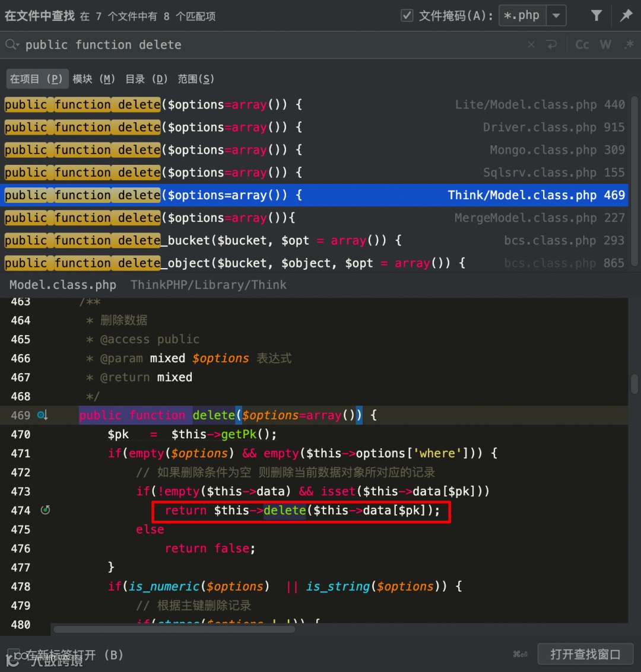Select result in Mongo.class.php 309

pyautogui.click(x=315, y=150)
